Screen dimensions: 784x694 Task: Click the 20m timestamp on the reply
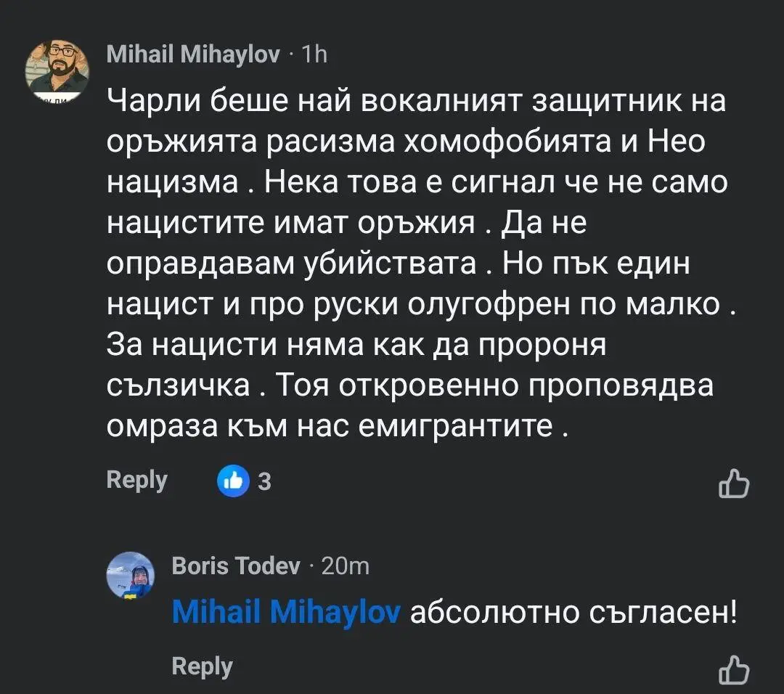[x=344, y=566]
